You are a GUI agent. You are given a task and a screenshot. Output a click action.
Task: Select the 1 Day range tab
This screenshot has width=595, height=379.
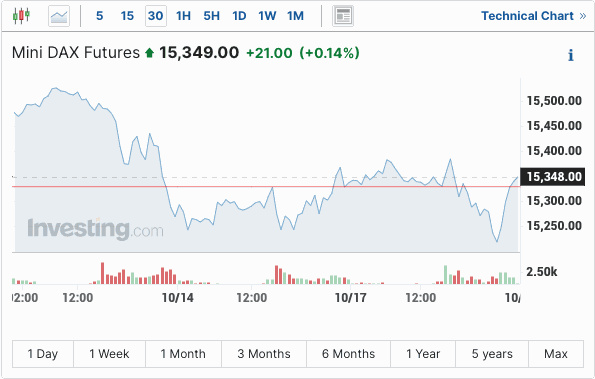pyautogui.click(x=43, y=354)
